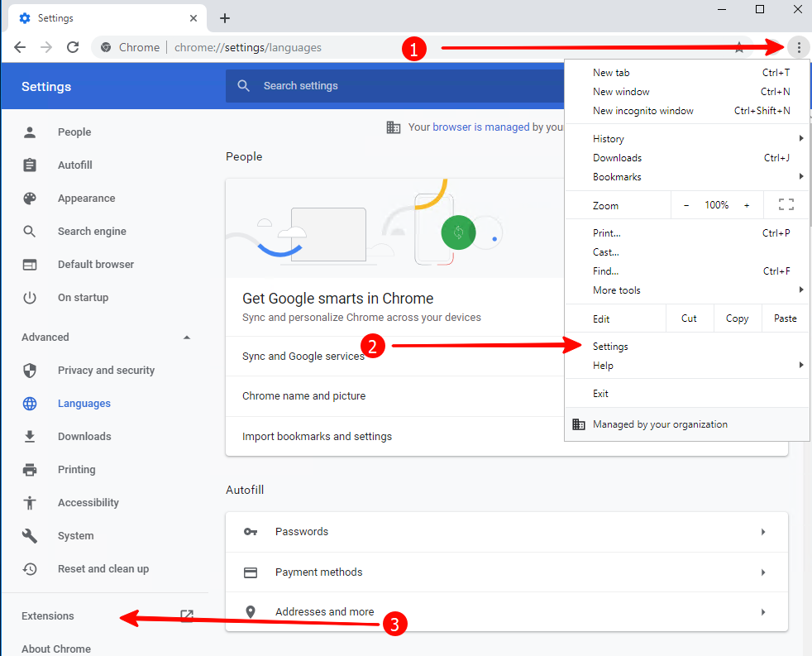The height and width of the screenshot is (656, 812).
Task: Expand the Bookmarks submenu arrow
Action: (x=800, y=176)
